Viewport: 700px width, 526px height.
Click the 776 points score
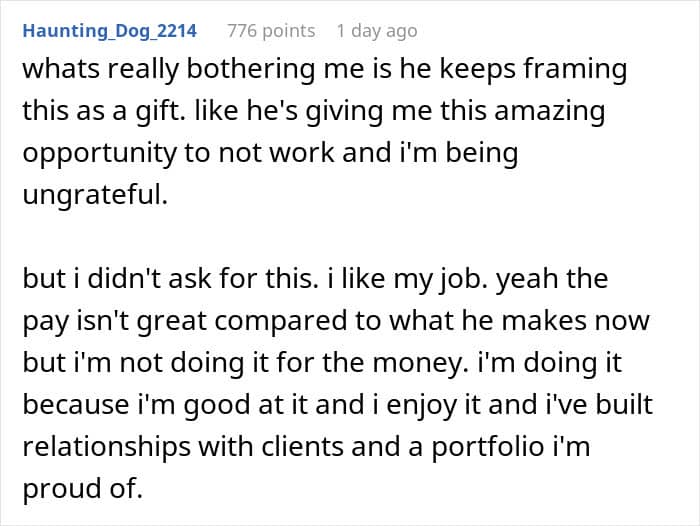271,31
